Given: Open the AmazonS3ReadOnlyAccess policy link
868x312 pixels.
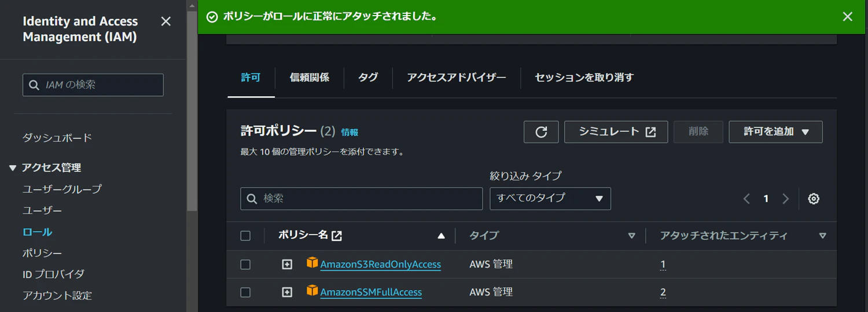Looking at the screenshot, I should click(381, 265).
